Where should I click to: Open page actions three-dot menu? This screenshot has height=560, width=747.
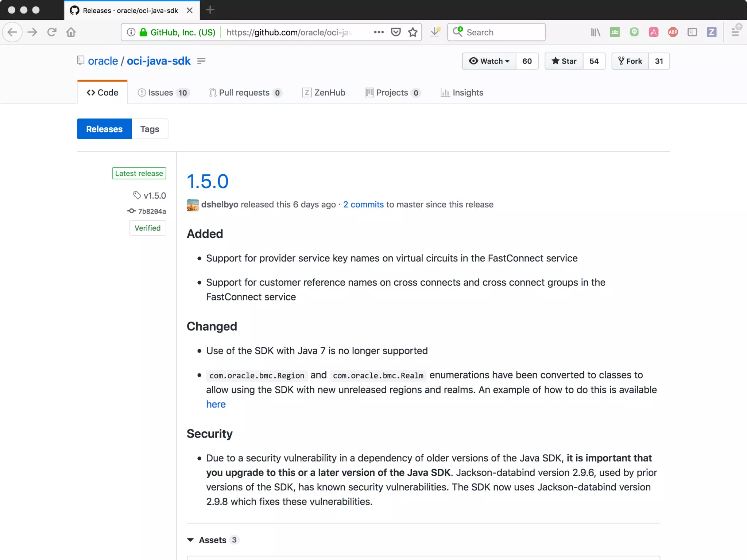click(379, 32)
